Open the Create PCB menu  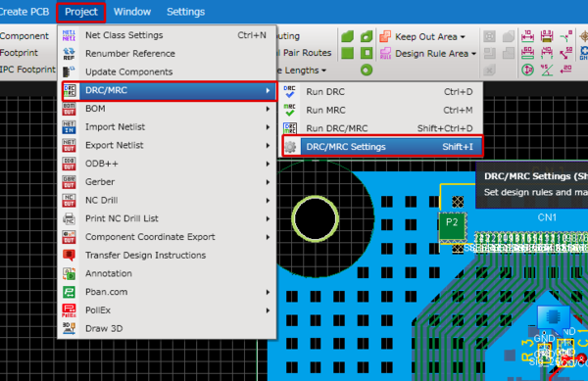[24, 12]
